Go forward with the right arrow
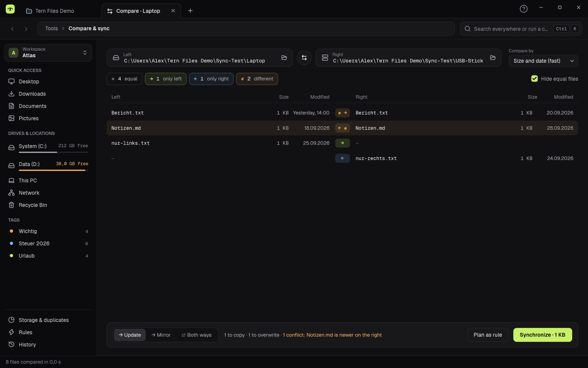Image resolution: width=588 pixels, height=368 pixels. pyautogui.click(x=26, y=29)
